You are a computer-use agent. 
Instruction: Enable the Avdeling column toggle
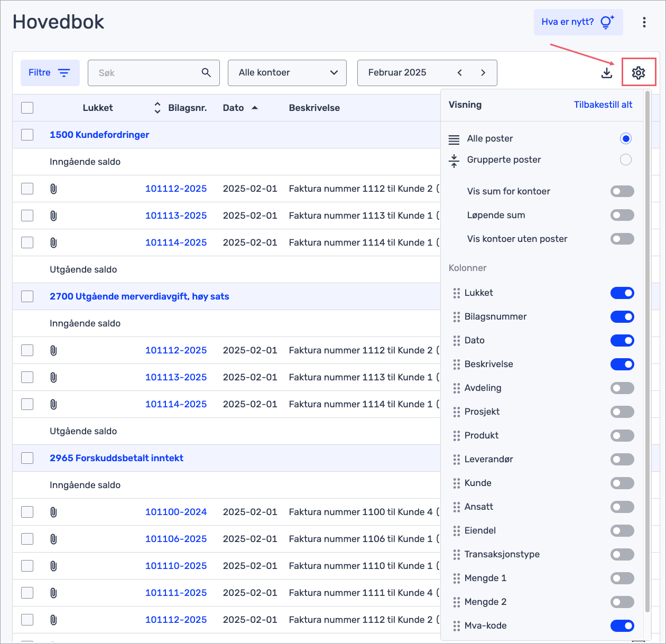pos(622,388)
